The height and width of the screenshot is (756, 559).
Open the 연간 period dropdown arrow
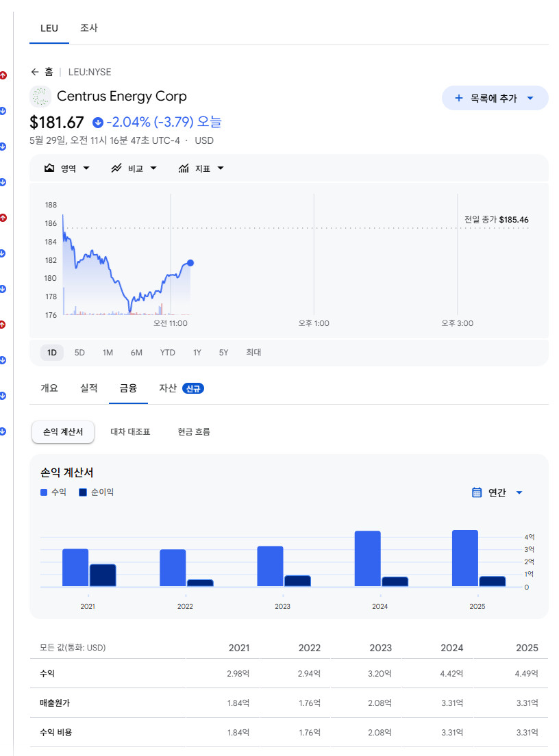pyautogui.click(x=519, y=493)
